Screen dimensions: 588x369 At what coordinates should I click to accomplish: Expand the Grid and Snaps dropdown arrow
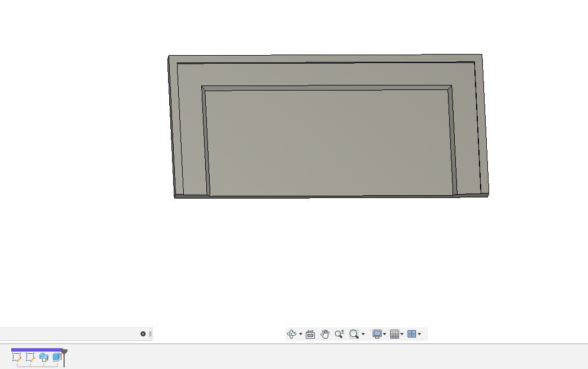pos(402,334)
